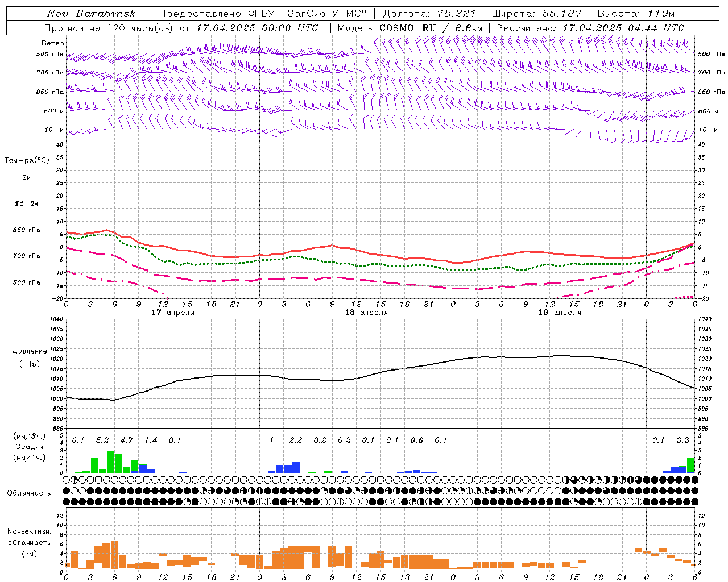Click the 2м temperature legend entry
This screenshot has height=582, width=728.
27,178
